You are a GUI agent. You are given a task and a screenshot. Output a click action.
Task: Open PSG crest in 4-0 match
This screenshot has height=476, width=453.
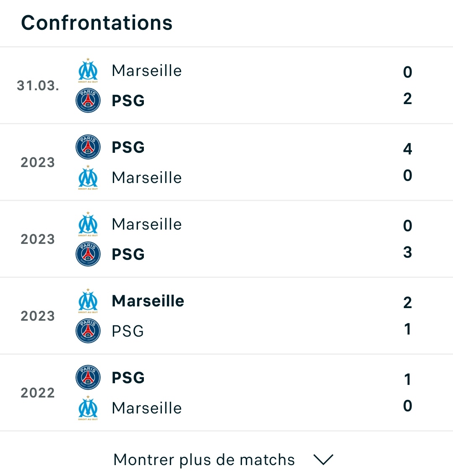[x=88, y=147]
